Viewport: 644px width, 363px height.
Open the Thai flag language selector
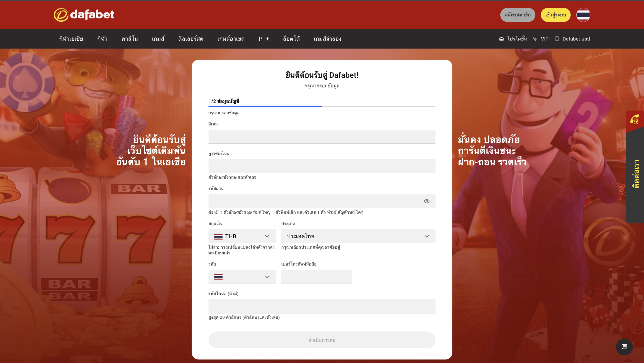click(x=583, y=15)
